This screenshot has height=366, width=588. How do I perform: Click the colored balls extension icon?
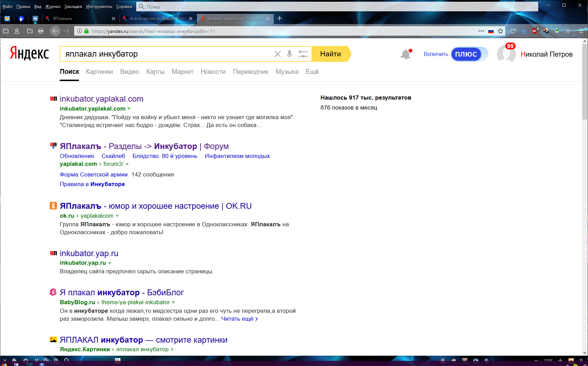click(546, 31)
